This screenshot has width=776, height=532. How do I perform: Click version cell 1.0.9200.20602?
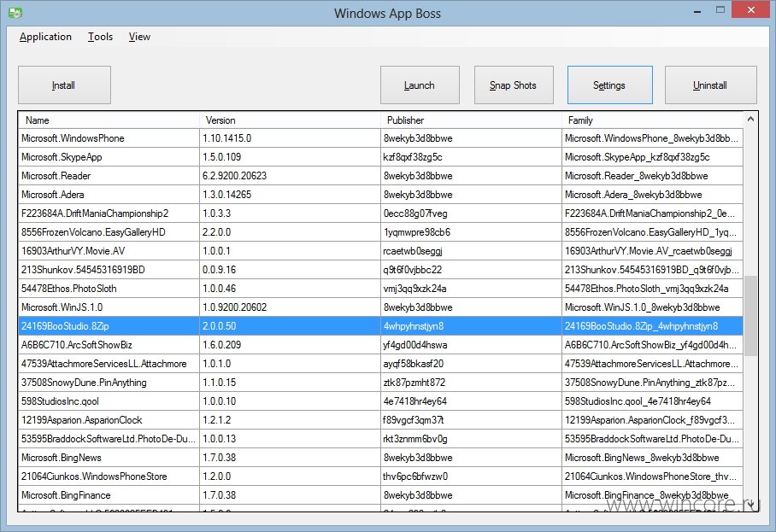(290, 307)
